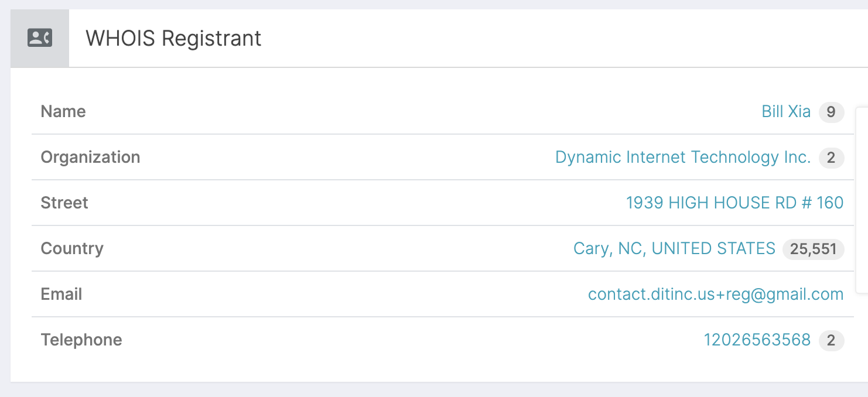The height and width of the screenshot is (397, 868).
Task: Click the count badge 9 beside Bill Xia
Action: click(831, 112)
